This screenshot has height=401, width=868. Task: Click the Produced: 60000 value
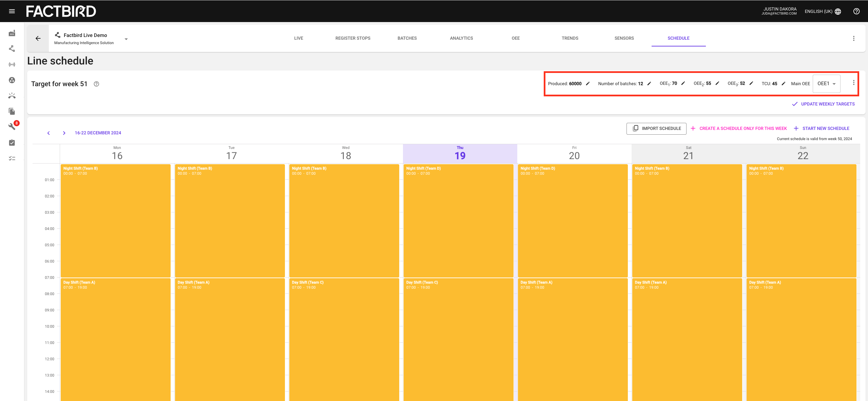565,84
